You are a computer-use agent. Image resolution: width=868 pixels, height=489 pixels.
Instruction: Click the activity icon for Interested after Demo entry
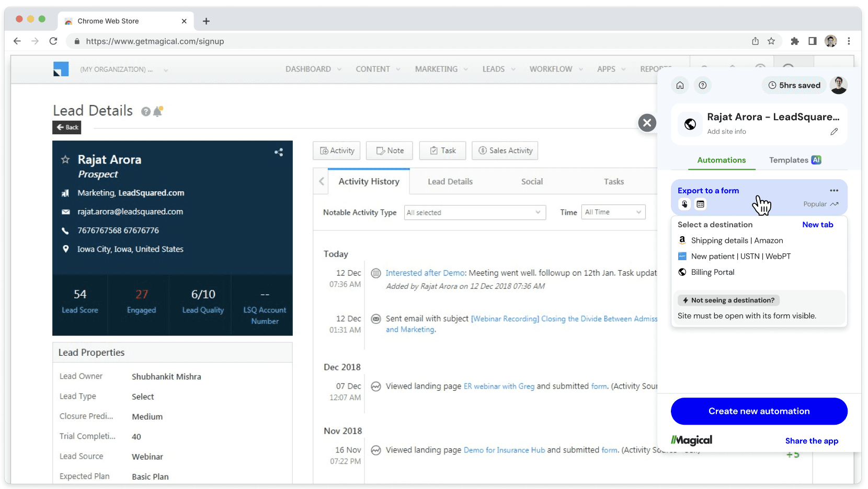375,273
